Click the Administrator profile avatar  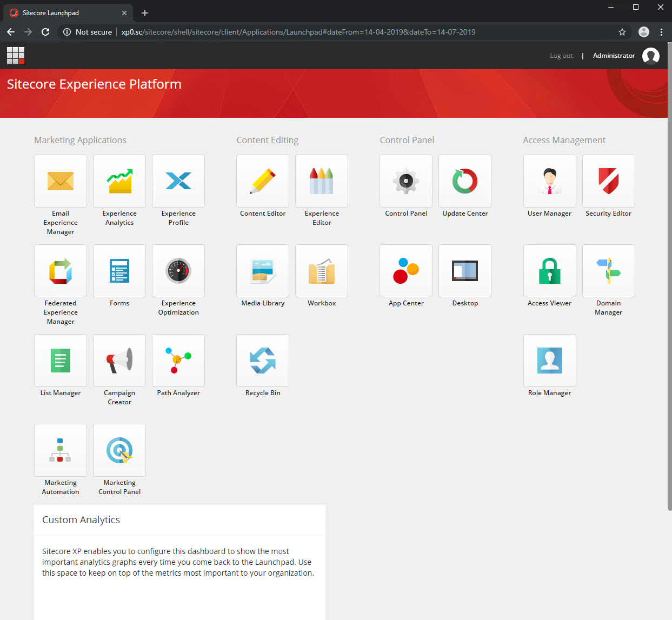[651, 56]
